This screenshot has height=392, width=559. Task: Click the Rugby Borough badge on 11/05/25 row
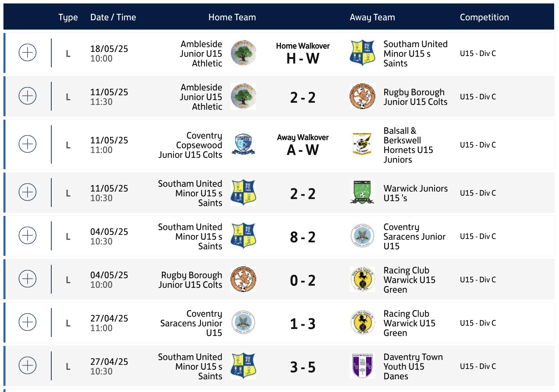pos(362,96)
